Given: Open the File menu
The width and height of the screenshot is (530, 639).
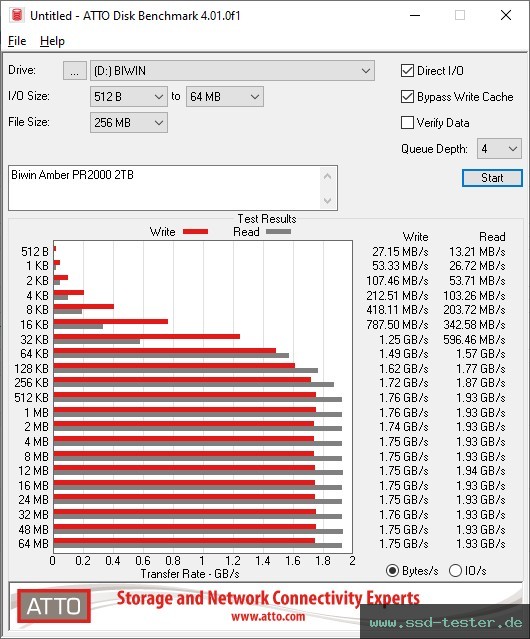Looking at the screenshot, I should point(17,41).
